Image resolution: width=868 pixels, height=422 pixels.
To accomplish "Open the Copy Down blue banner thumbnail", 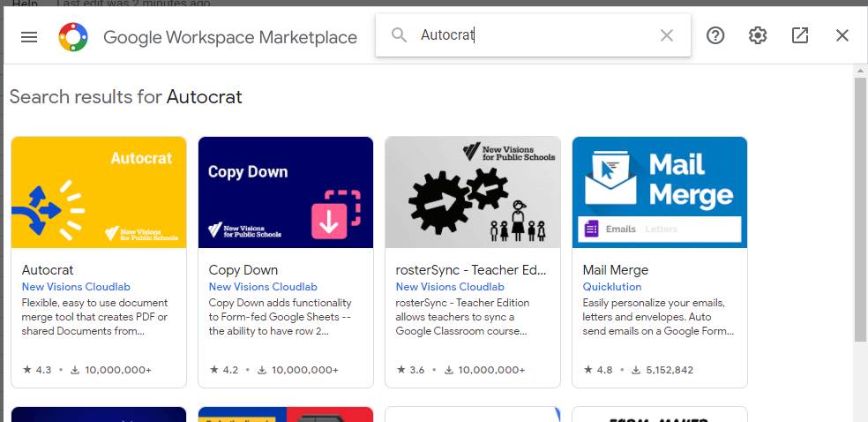I will tap(286, 192).
